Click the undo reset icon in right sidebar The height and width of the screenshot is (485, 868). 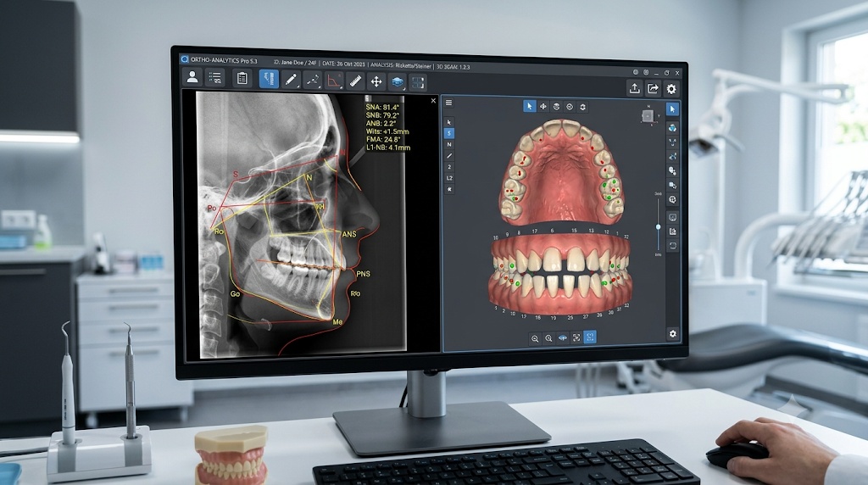coord(672,246)
